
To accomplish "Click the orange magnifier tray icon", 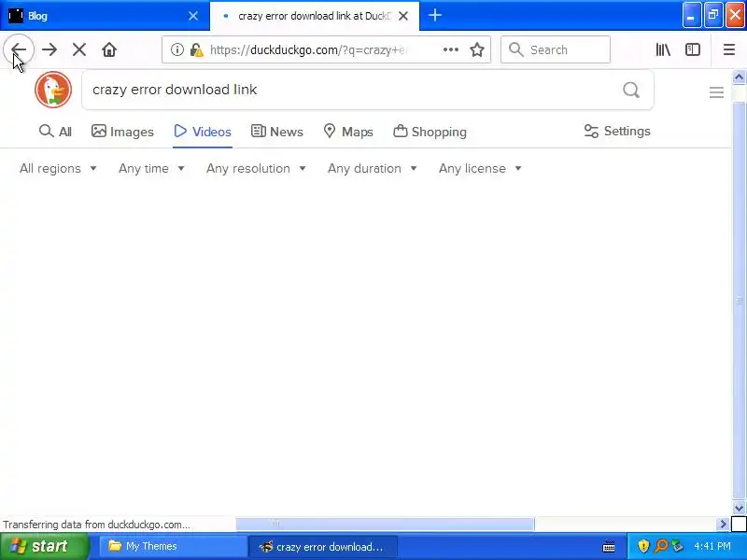I will [661, 546].
